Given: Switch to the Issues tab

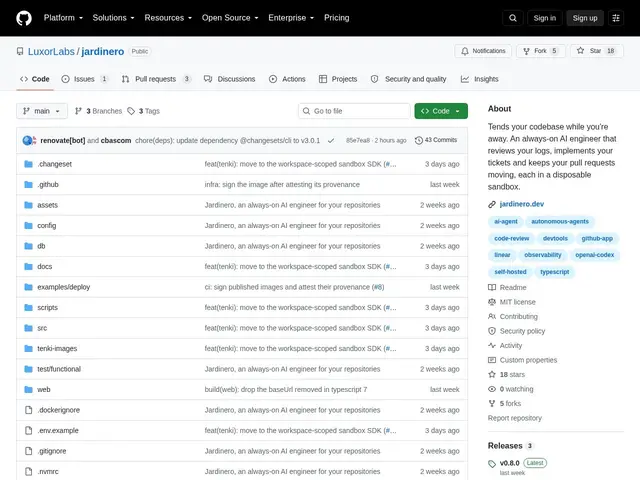Looking at the screenshot, I should coord(84,79).
